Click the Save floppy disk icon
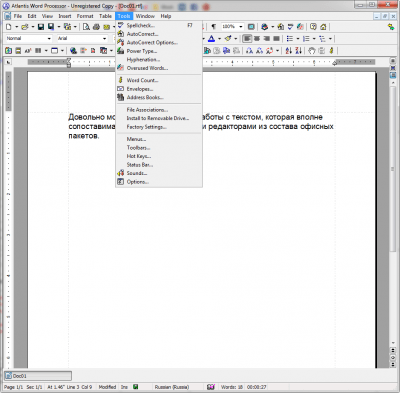Screen dimensions: 400x393 click(41, 27)
